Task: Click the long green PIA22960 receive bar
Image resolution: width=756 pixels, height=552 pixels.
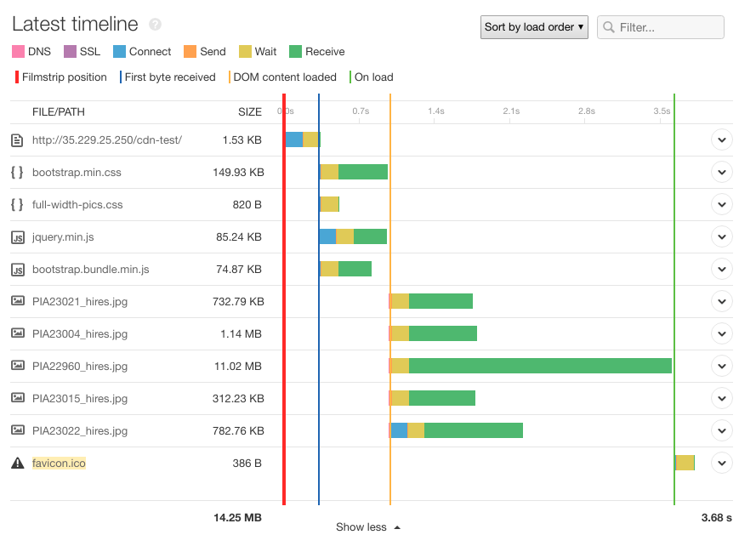Action: [540, 366]
